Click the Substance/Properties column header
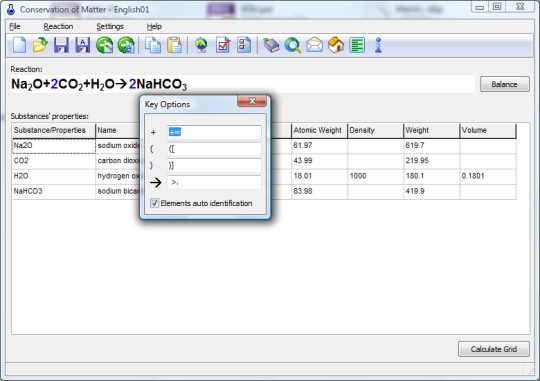The height and width of the screenshot is (381, 540). point(54,131)
